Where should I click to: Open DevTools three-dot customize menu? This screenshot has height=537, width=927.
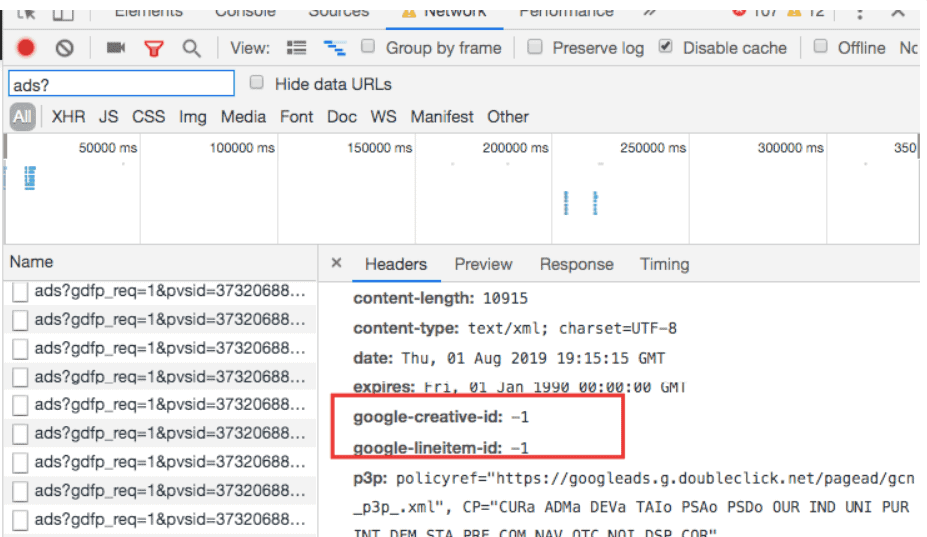860,12
